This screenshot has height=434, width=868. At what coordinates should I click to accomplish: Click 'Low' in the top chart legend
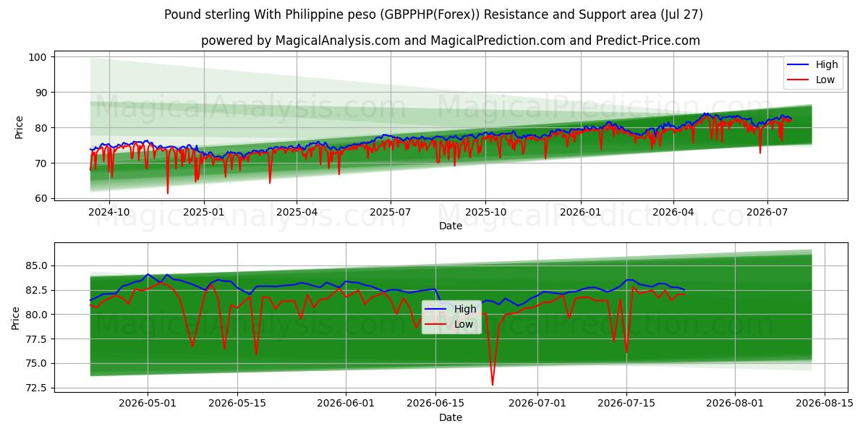pyautogui.click(x=825, y=80)
